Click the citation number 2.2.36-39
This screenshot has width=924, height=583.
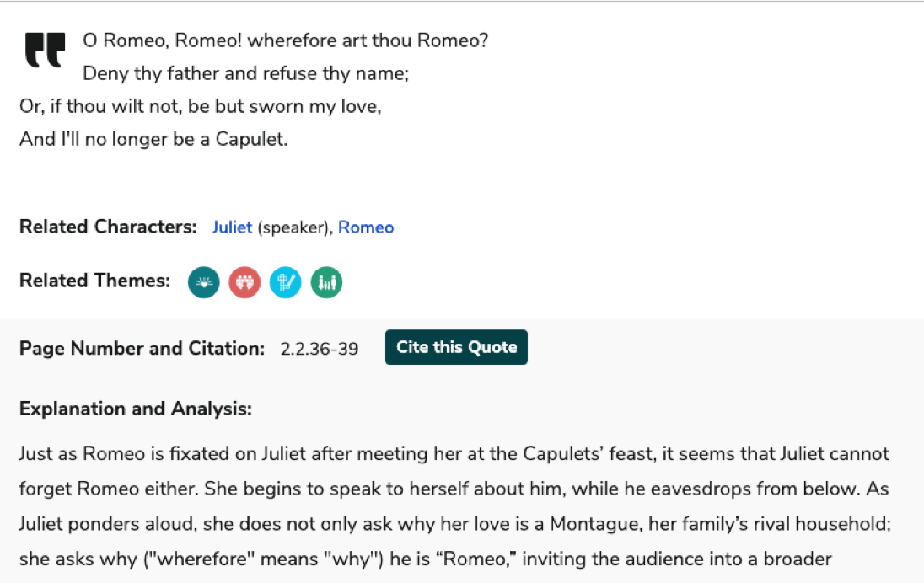click(320, 348)
